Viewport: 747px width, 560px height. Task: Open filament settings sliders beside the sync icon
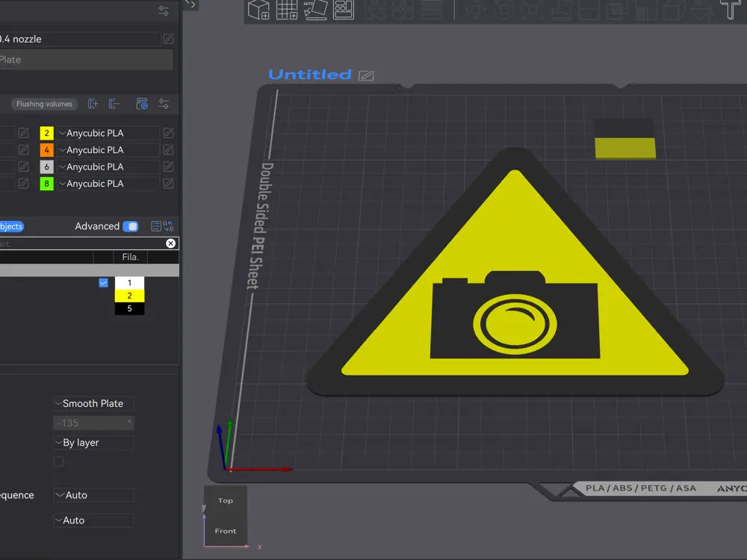point(164,104)
